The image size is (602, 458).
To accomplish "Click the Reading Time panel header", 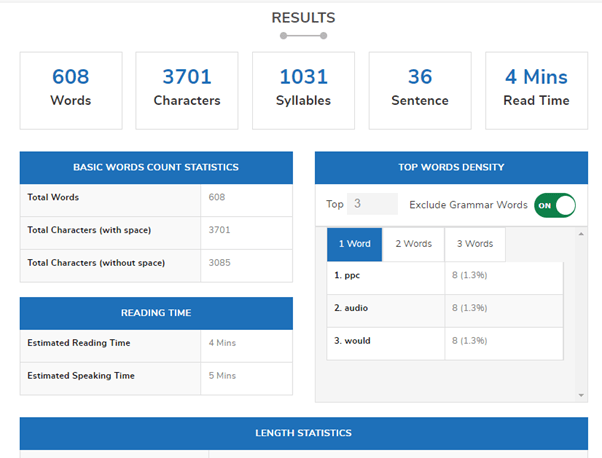I will (156, 313).
